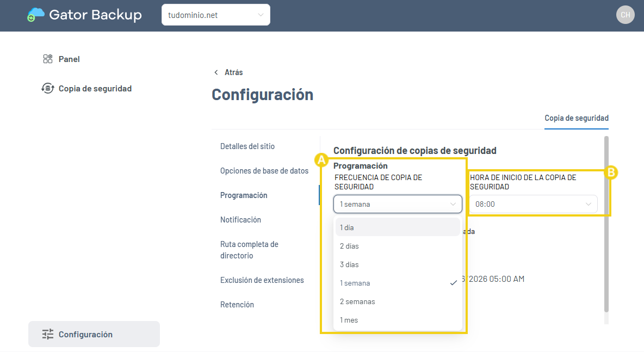Viewport: 644px width, 352px height.
Task: Click the Gator Backup cloud logo
Action: (x=36, y=15)
